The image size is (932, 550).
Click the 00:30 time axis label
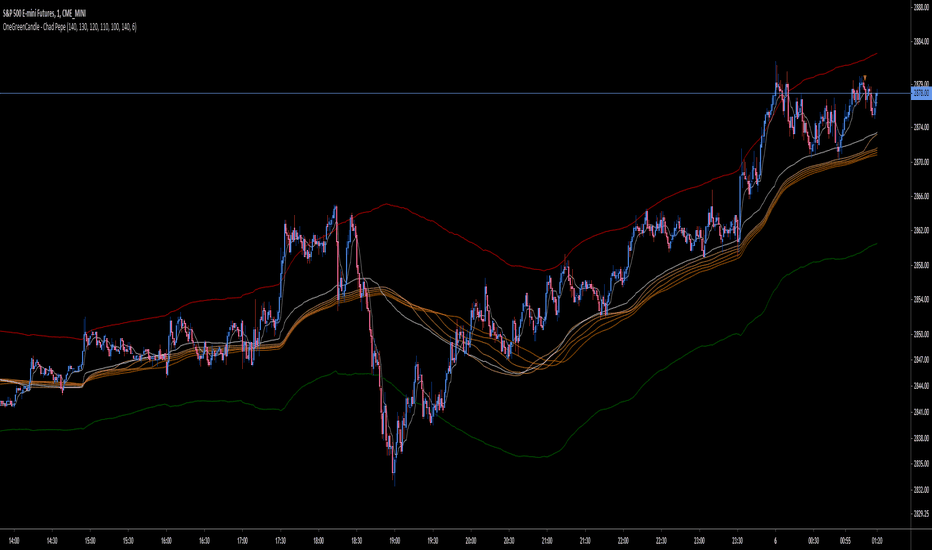[813, 540]
